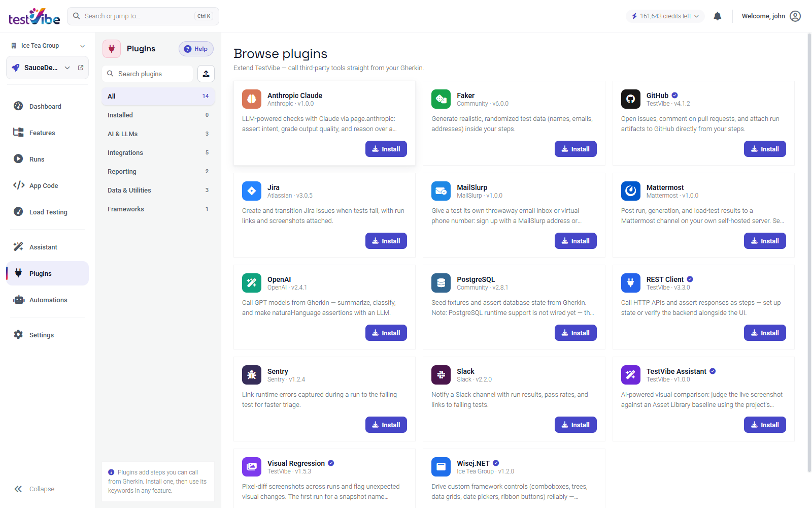Viewport: 812px width, 508px height.
Task: Click the Mattermost plugin icon
Action: pos(631,191)
